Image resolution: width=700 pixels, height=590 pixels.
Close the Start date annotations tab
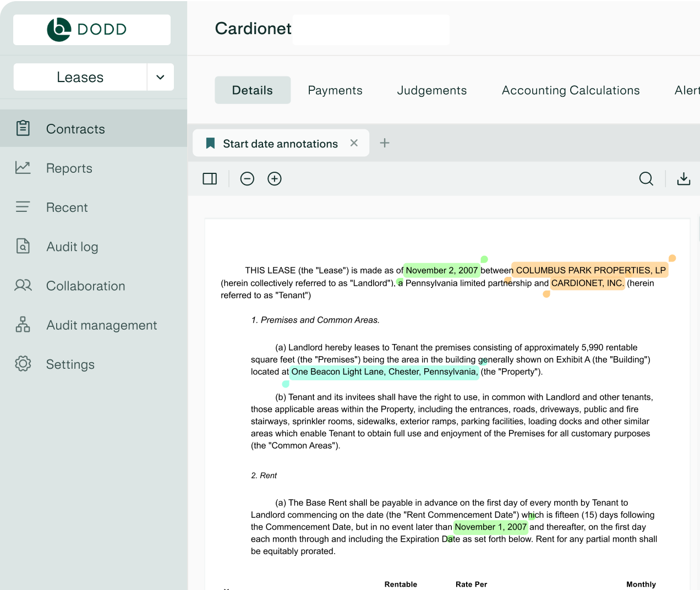tap(354, 143)
